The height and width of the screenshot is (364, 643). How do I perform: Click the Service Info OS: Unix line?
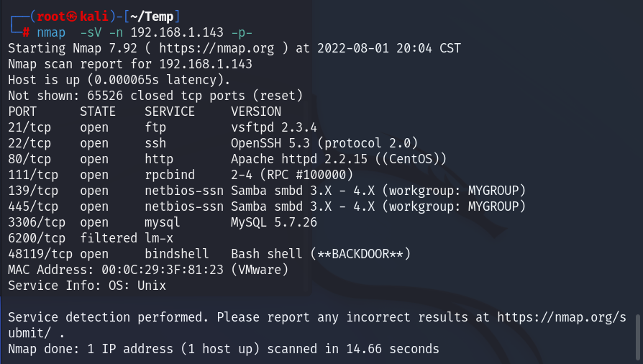point(87,286)
